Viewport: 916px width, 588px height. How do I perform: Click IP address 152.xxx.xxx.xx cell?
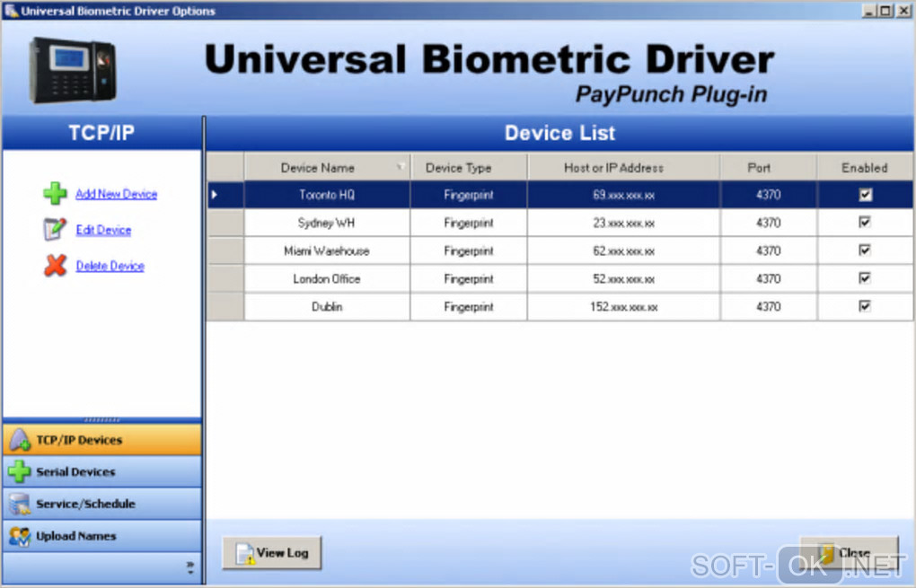[623, 306]
